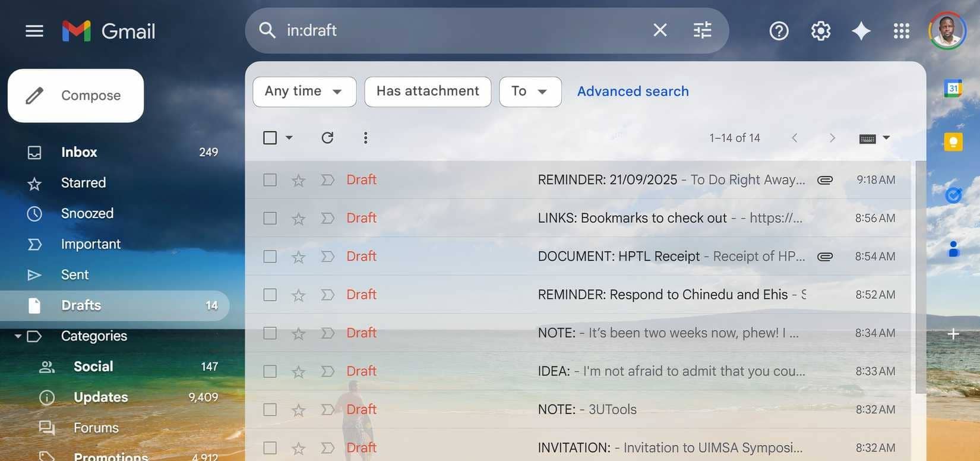The width and height of the screenshot is (980, 461).
Task: Mark the NOTE: 3UTools draft as important
Action: 327,409
